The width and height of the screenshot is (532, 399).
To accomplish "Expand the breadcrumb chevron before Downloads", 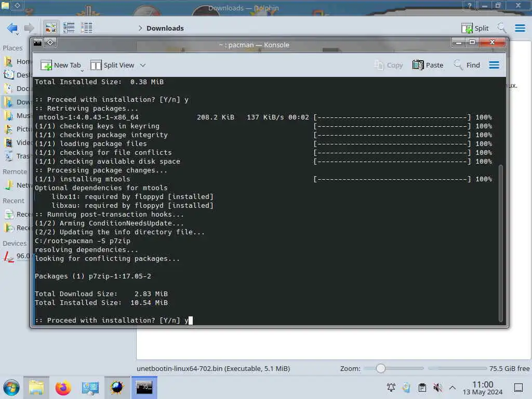I will (x=140, y=28).
